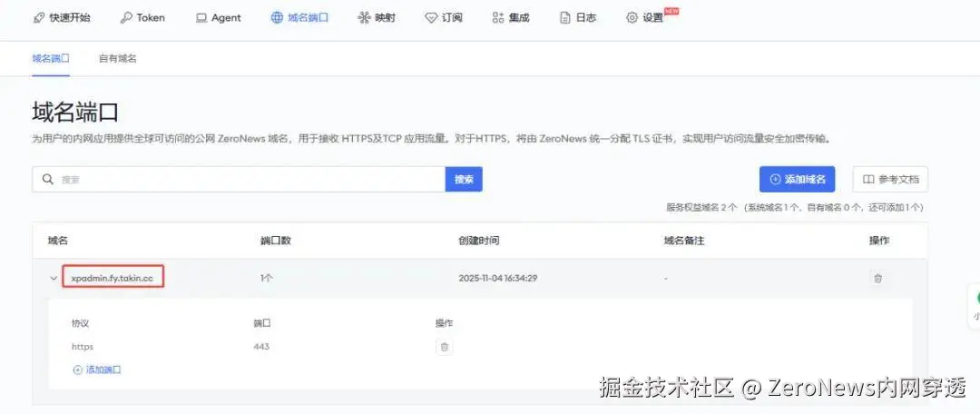Click the xpadmin.fy.takin.cc domain name

(x=113, y=279)
